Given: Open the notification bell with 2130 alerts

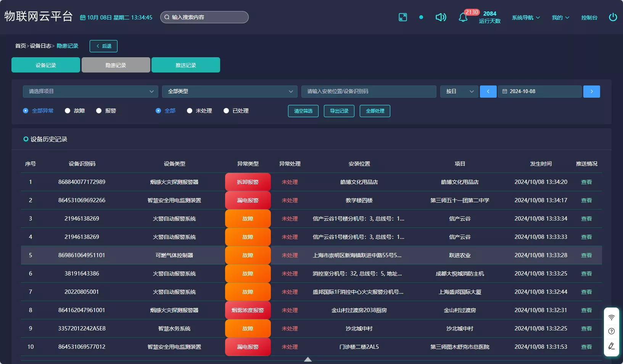Looking at the screenshot, I should [463, 18].
